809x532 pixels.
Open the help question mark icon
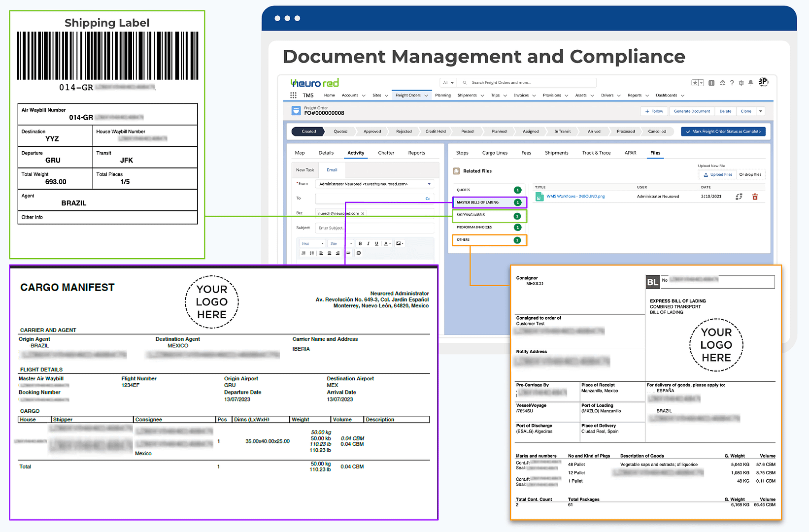coord(732,83)
